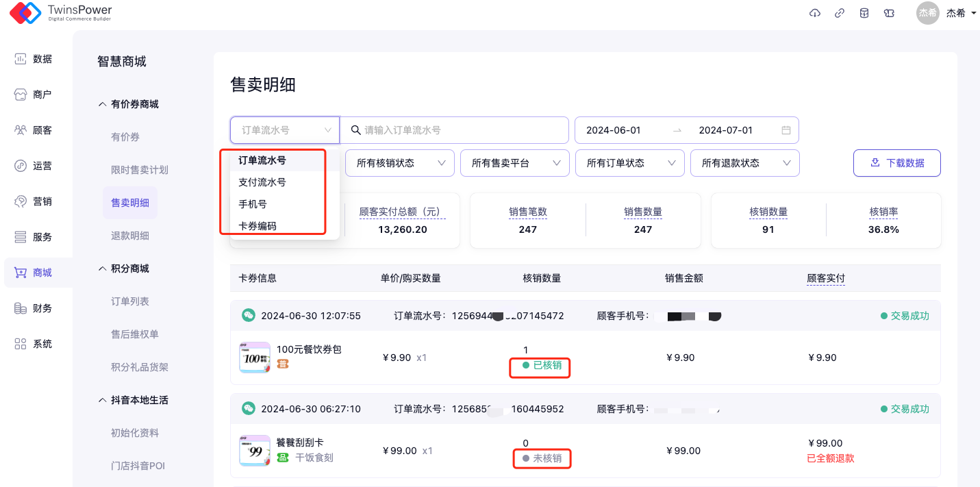This screenshot has height=487, width=980.
Task: Open the 所有售卖平台 dropdown
Action: [514, 163]
